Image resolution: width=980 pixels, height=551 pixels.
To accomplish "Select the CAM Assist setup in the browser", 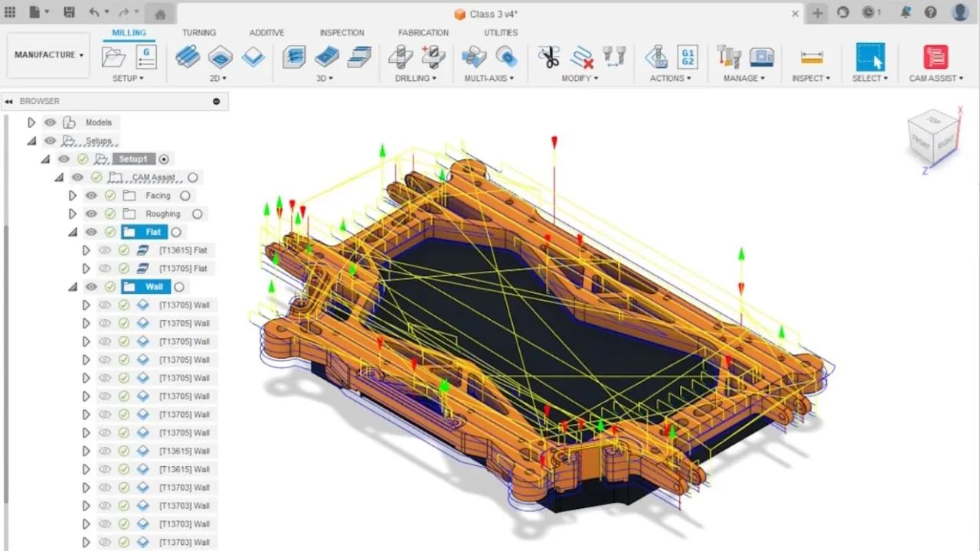I will pos(153,177).
